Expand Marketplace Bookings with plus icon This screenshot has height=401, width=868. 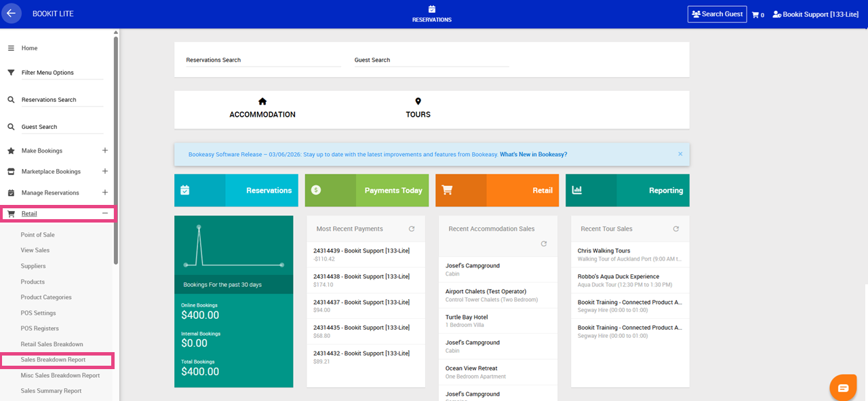pyautogui.click(x=104, y=172)
